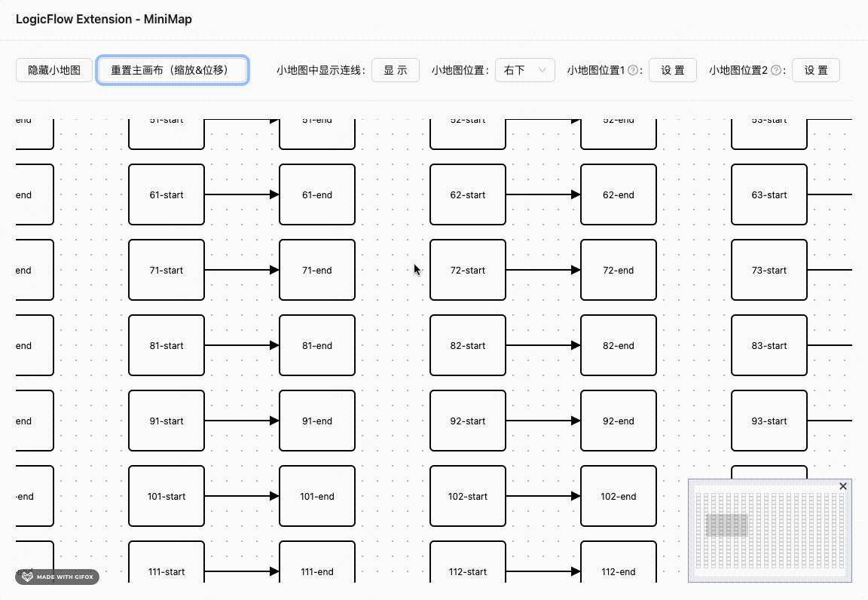Select the 101-start node
This screenshot has height=600, width=868.
tap(167, 496)
